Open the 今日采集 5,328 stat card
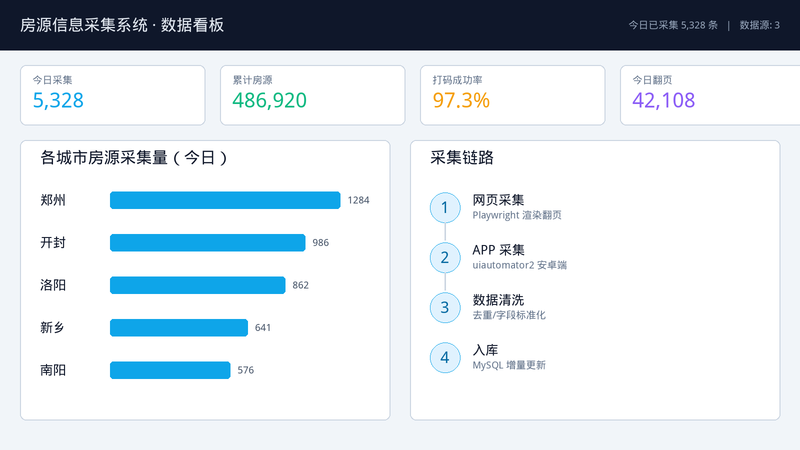This screenshot has width=800, height=450. pyautogui.click(x=113, y=95)
